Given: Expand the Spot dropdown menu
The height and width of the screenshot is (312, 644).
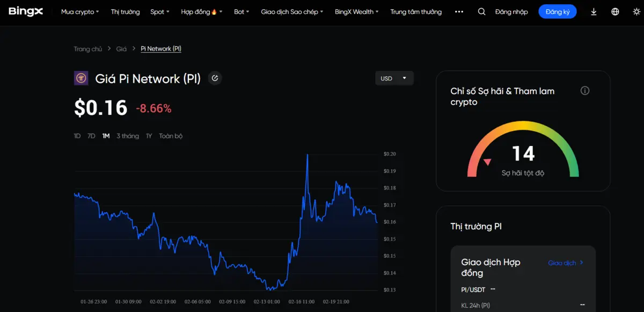Looking at the screenshot, I should pos(159,12).
